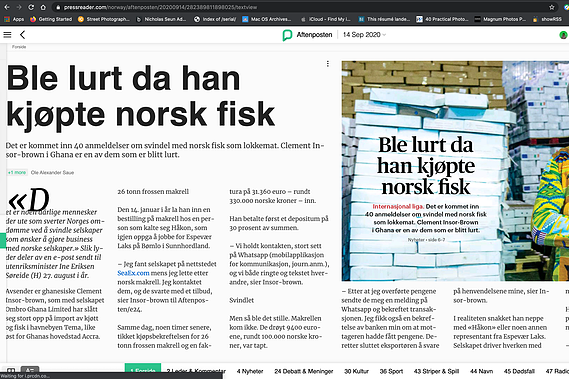Screen dimensions: 569x379
Task: Click the browser home button
Action: coord(43,7)
